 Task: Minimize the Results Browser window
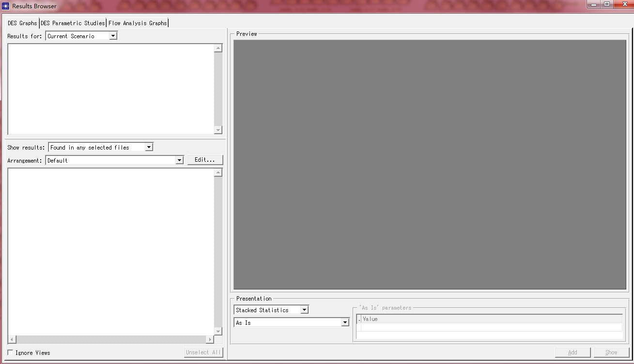click(593, 4)
